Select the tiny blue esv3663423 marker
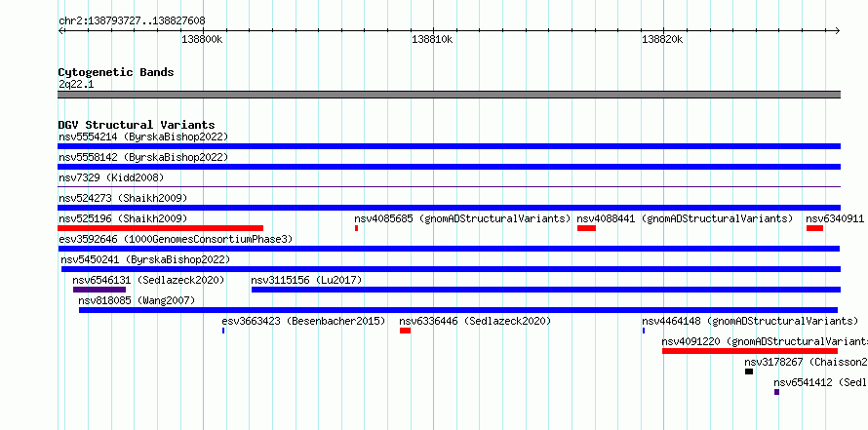 223,331
